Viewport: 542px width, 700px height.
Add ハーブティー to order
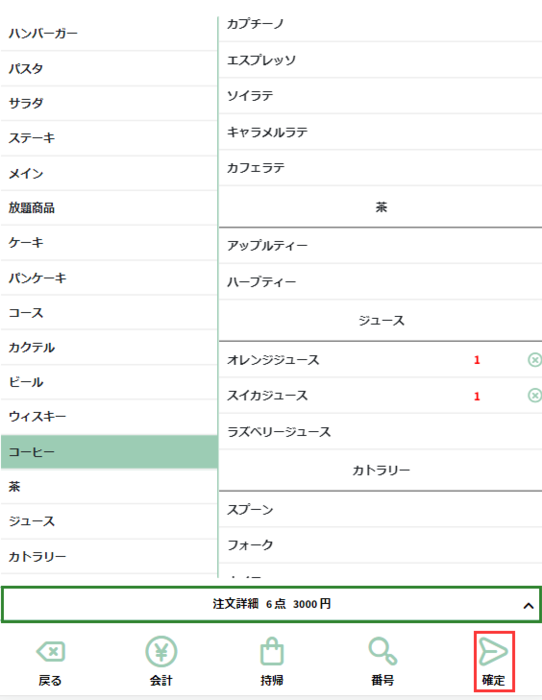pos(380,282)
